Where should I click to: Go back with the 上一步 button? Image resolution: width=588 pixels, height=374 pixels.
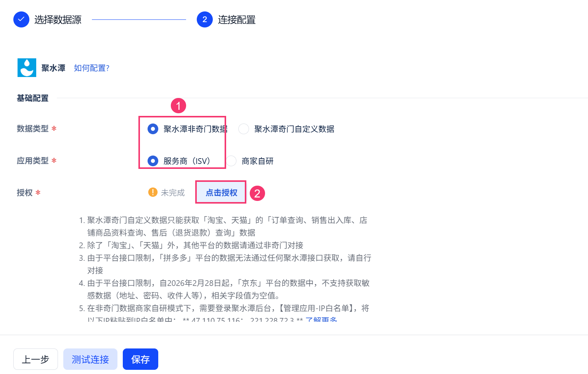[x=35, y=359]
